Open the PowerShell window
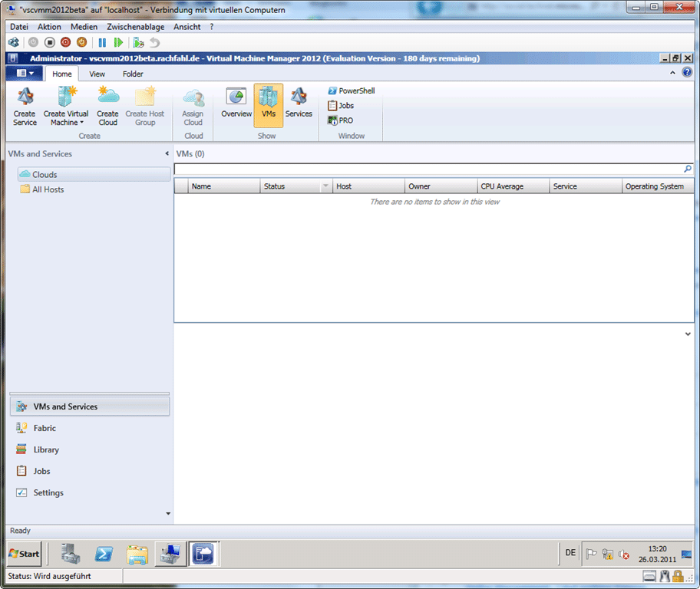Screen dimensions: 700x589 (352, 90)
